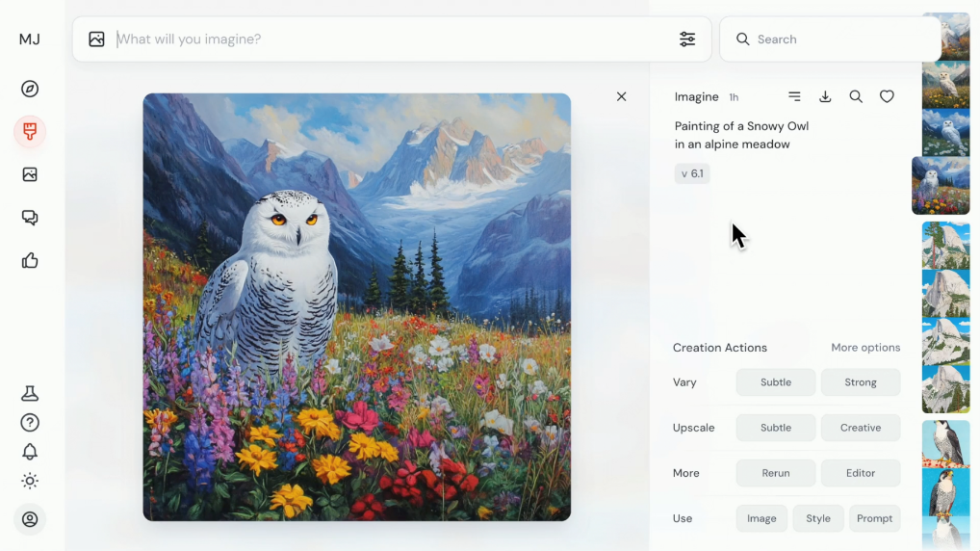980x551 pixels.
Task: Select the owl thumbnail with blue mountains
Action: point(945,133)
